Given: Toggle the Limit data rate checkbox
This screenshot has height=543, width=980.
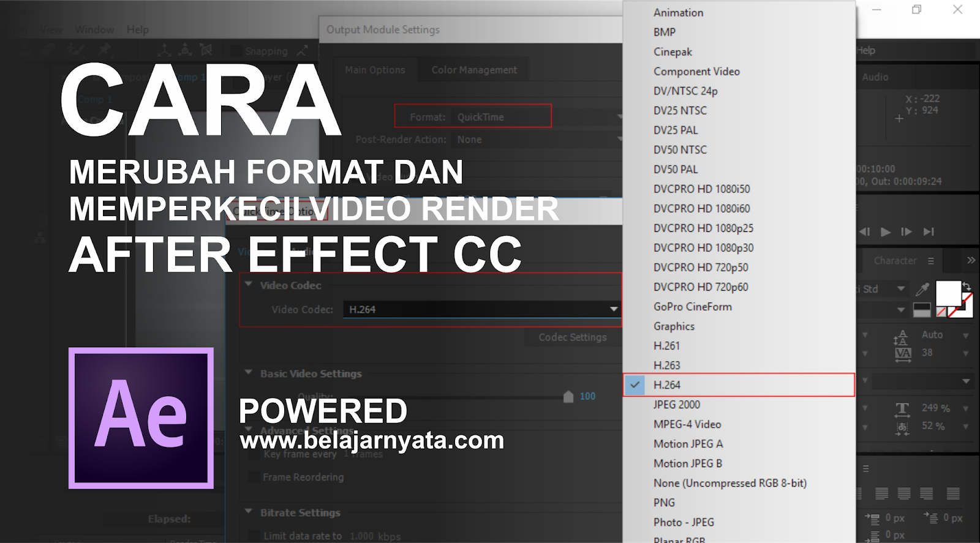Looking at the screenshot, I should pyautogui.click(x=254, y=536).
